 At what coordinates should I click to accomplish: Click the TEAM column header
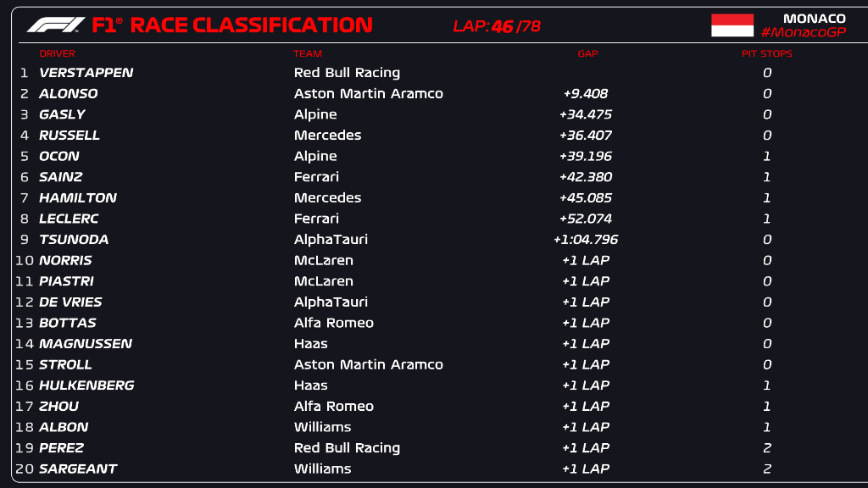(308, 53)
